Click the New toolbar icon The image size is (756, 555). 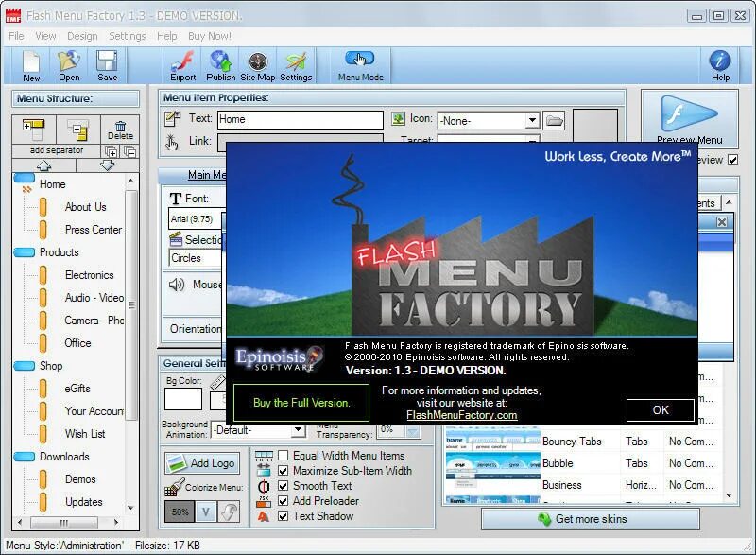point(31,66)
